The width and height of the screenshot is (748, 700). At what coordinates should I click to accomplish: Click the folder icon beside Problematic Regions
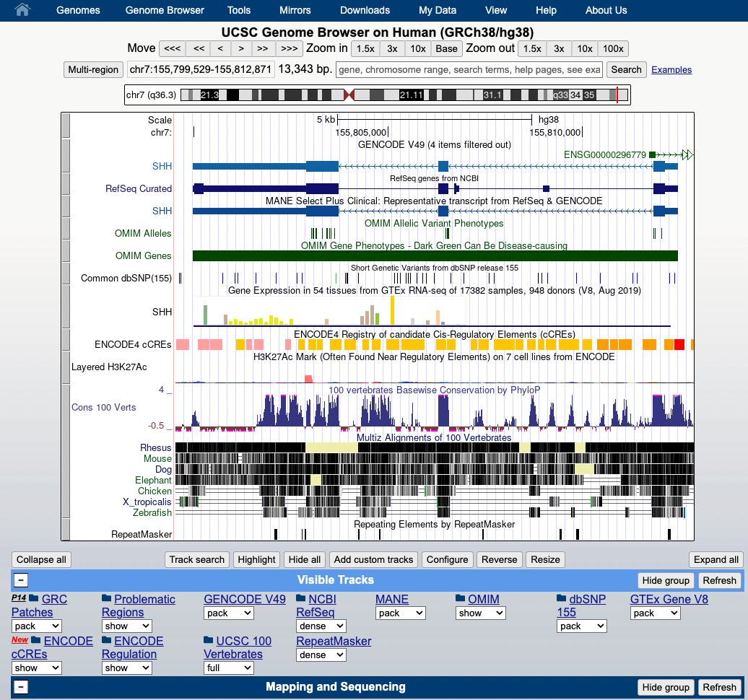pos(105,598)
